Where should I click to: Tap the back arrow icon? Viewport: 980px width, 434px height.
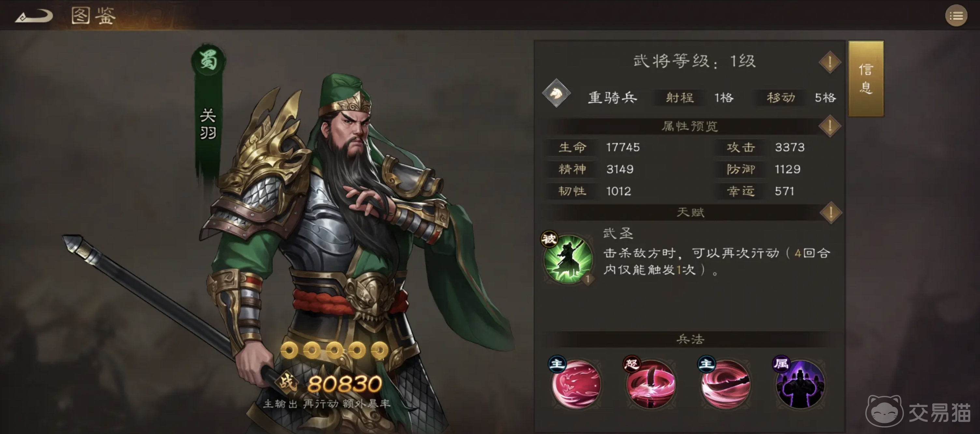34,16
